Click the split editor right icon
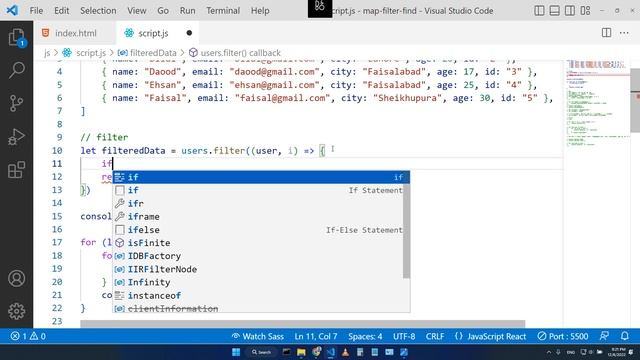 606,33
